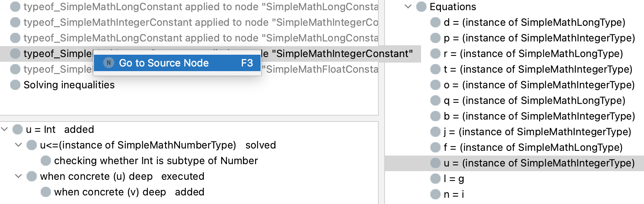The image size is (644, 204).
Task: Click the N icon beside Go to Source Node
Action: pyautogui.click(x=109, y=63)
